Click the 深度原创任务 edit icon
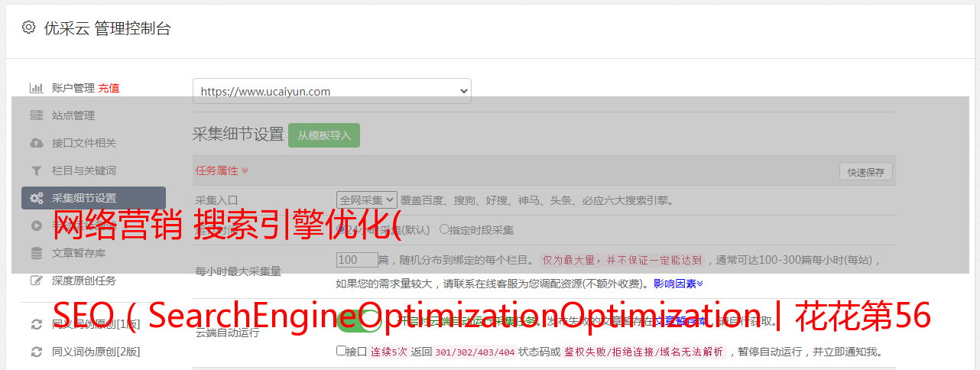This screenshot has width=980, height=370. pos(36,281)
